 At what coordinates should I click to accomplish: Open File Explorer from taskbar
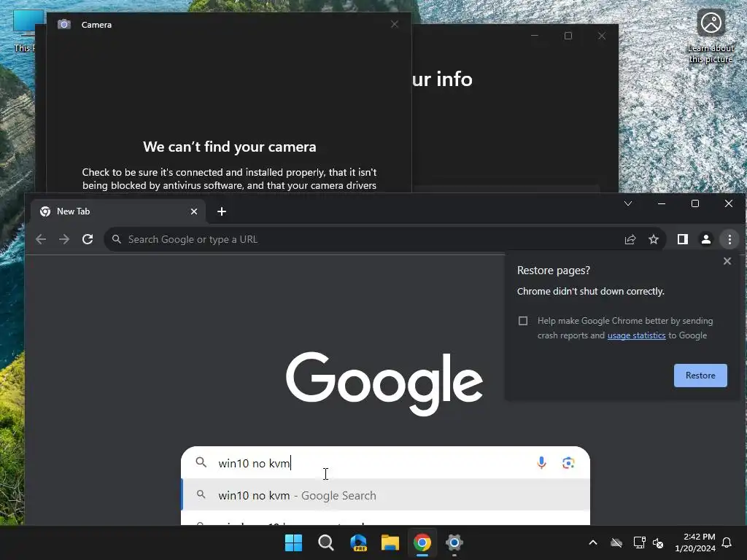click(390, 542)
